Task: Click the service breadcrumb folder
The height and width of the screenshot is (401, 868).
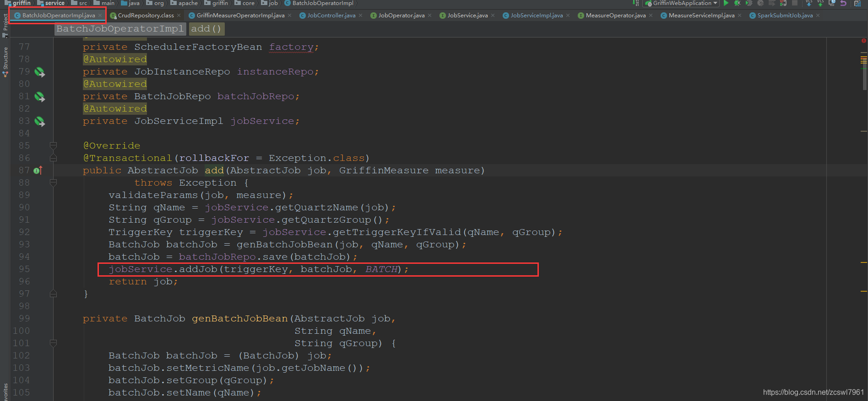Action: (51, 3)
